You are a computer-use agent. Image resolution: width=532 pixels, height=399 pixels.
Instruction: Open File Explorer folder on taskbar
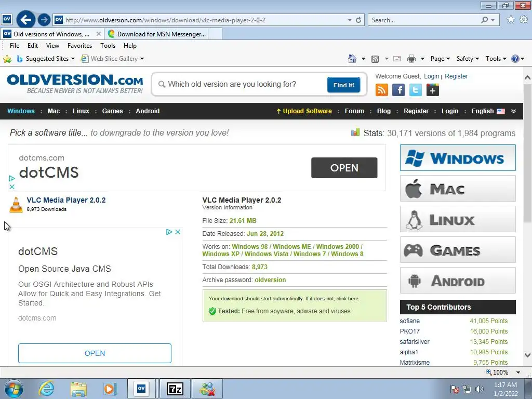coord(78,389)
